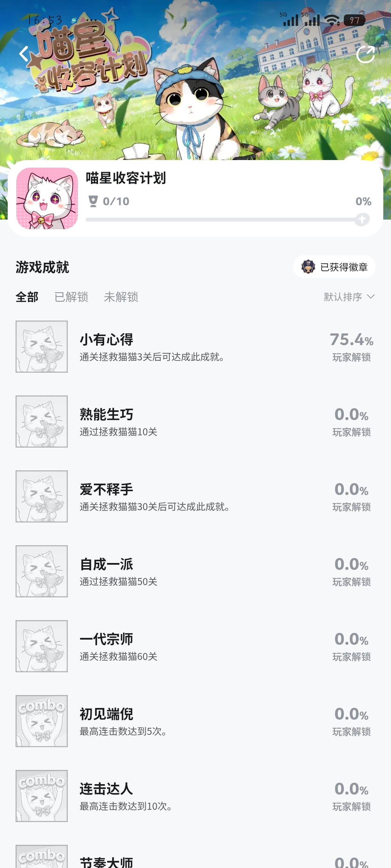Tap the 自成一派 achievement thumbnail
Viewport: 391px width, 868px height.
coord(42,571)
